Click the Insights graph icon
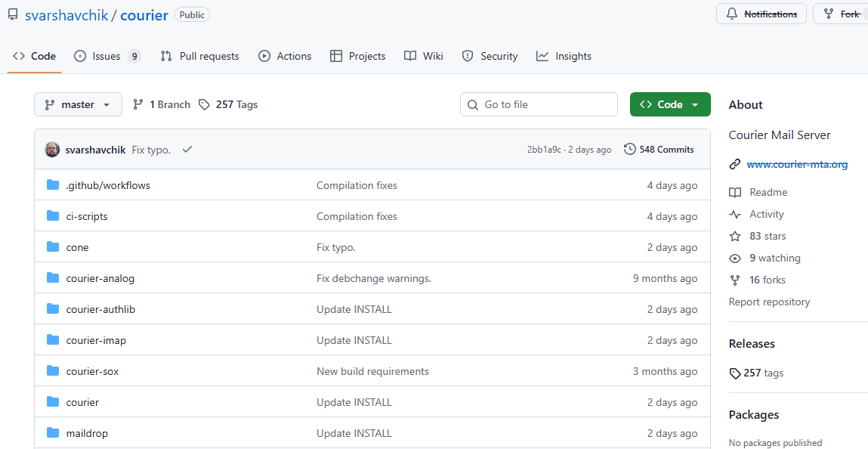The image size is (868, 449). pyautogui.click(x=542, y=55)
